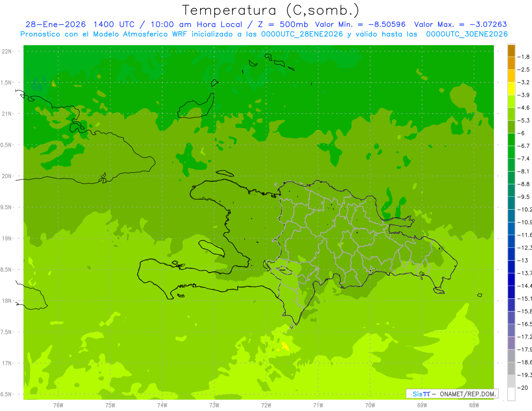Click the "22N" latitude label
This screenshot has width=532, height=411.
click(x=7, y=51)
